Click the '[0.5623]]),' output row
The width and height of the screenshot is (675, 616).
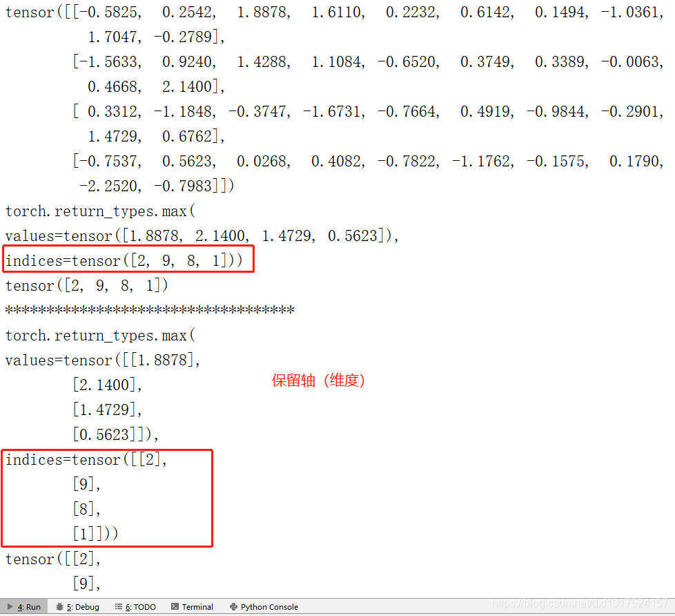(x=115, y=434)
